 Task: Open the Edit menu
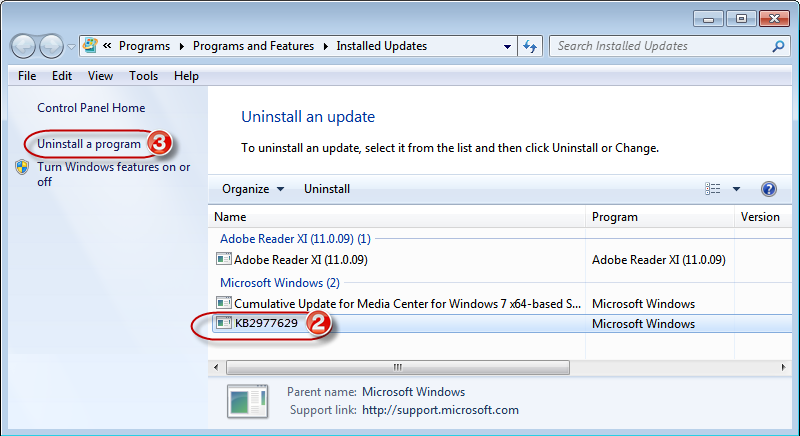point(62,76)
